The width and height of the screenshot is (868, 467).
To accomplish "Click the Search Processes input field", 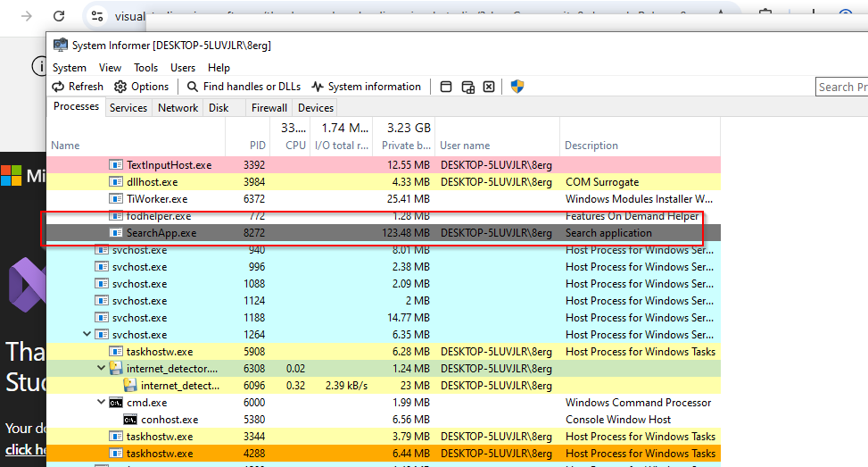I will [x=841, y=87].
